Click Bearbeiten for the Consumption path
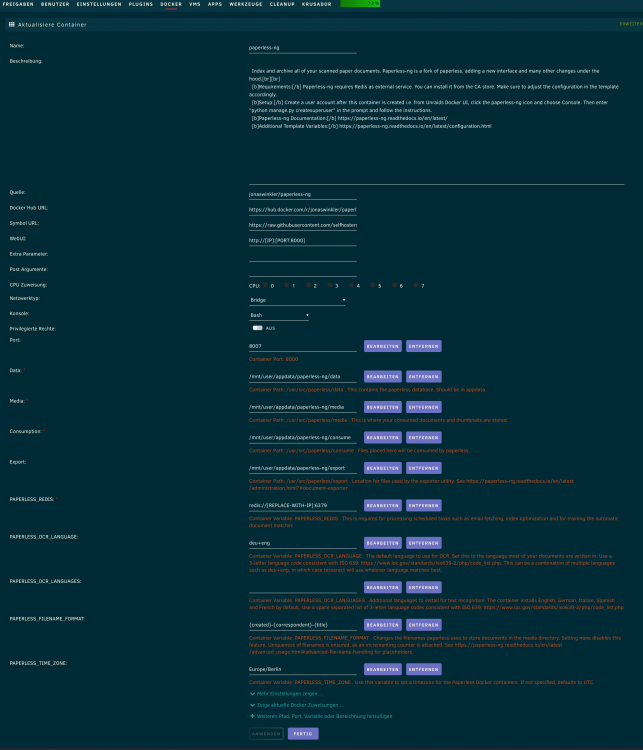Viewport: 643px width, 750px height. [x=383, y=438]
